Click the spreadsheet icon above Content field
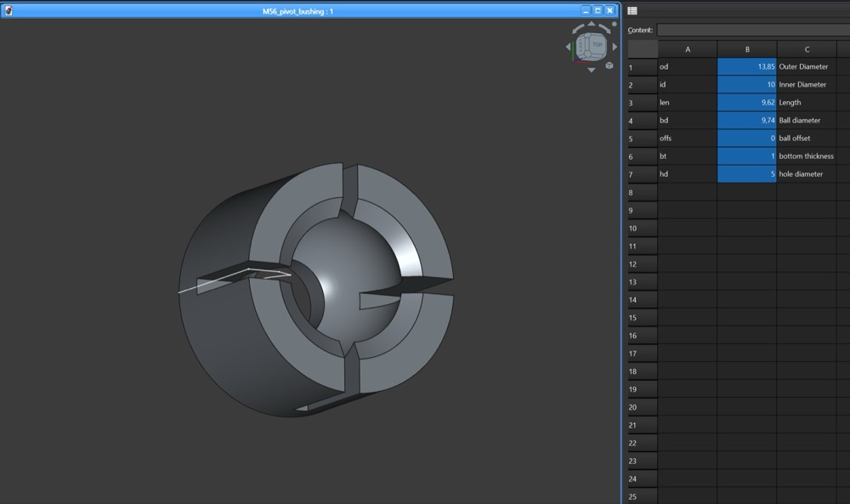Screen dimensions: 850x504 632,10
